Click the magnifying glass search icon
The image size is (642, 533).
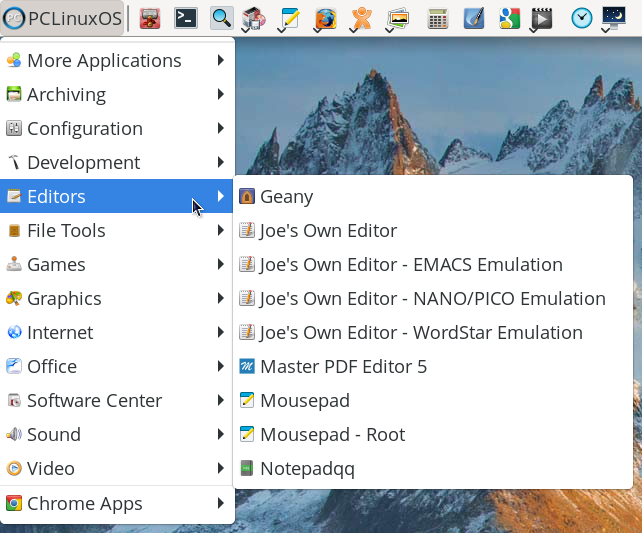(x=221, y=18)
